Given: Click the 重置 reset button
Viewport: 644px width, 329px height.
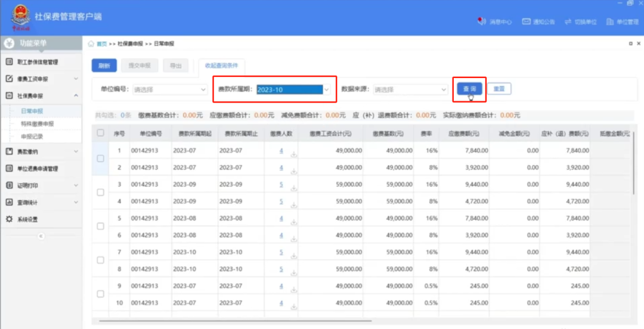Looking at the screenshot, I should pos(499,89).
